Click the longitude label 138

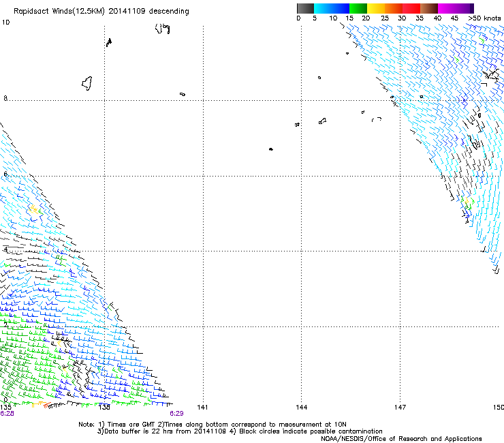pos(104,408)
